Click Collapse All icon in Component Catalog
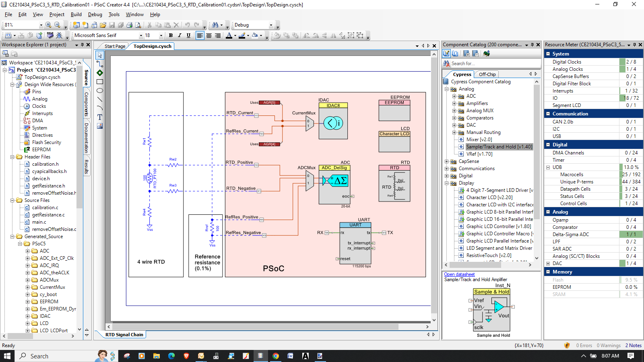The image size is (644, 362). coord(475,53)
